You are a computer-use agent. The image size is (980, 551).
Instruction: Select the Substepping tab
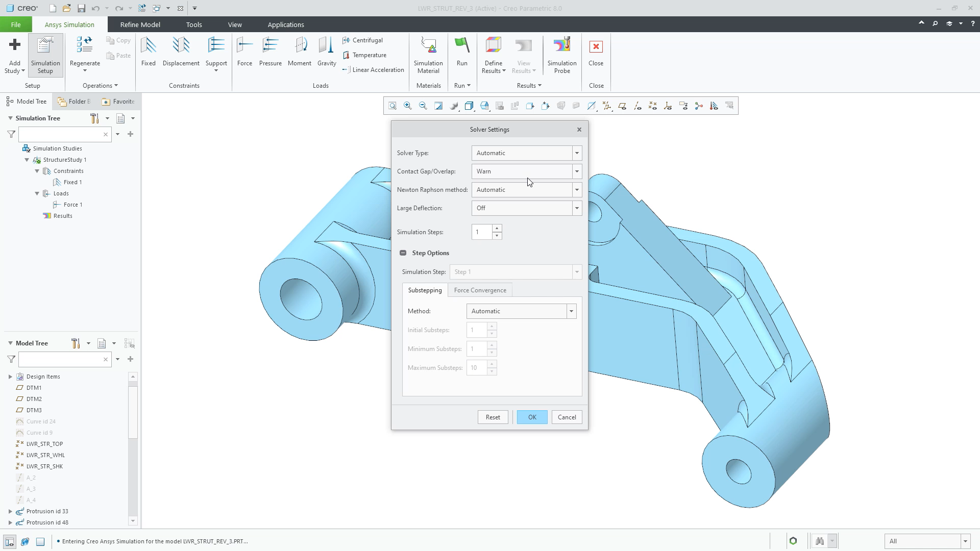425,290
